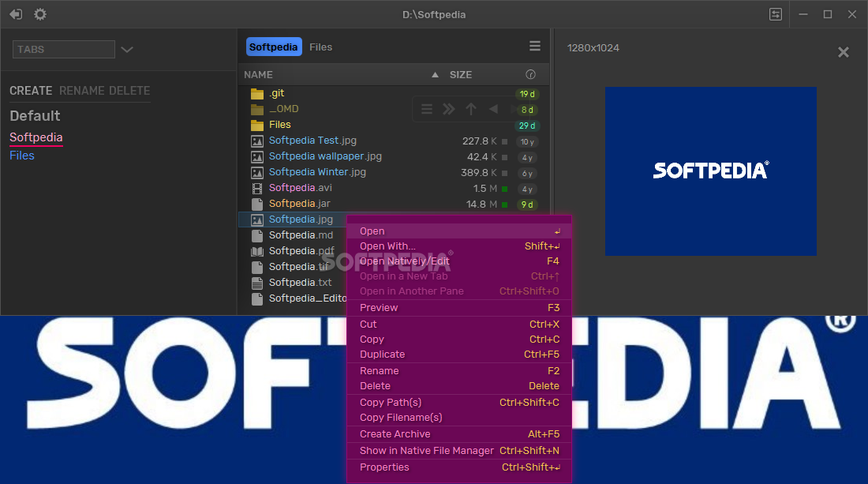This screenshot has width=868, height=484.
Task: Choose Delete from context menu
Action: coord(459,385)
